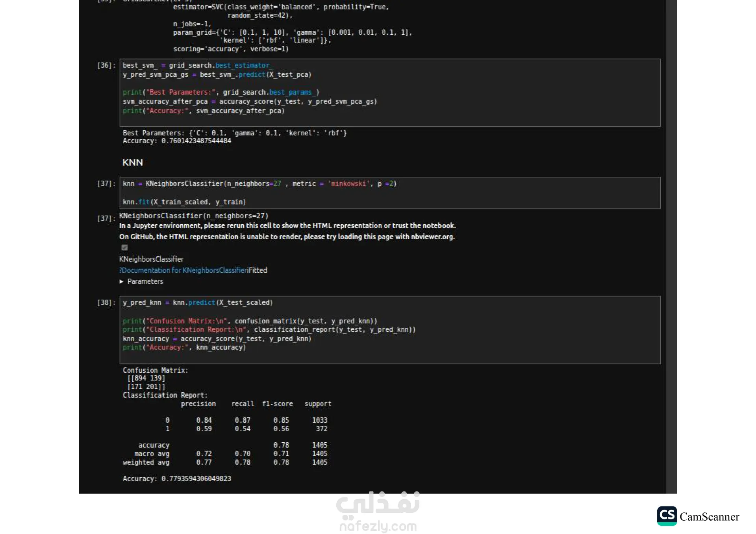756x534 pixels.
Task: Select input cell prompt [37] beside knn code
Action: click(106, 184)
